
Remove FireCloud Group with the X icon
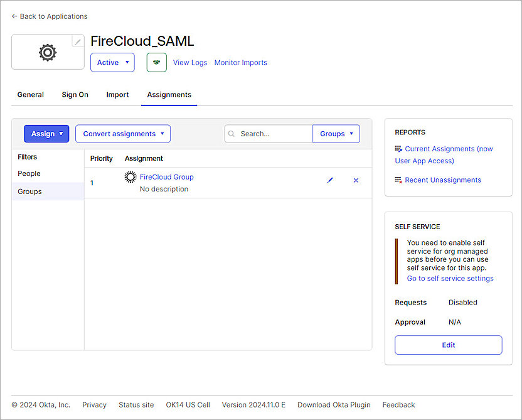356,180
